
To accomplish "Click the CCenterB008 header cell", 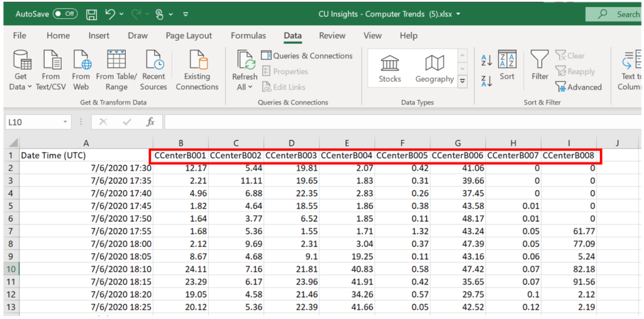I will [569, 156].
